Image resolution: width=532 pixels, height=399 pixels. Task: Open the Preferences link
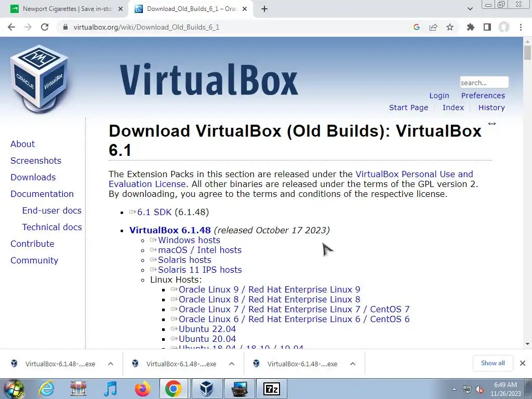(x=483, y=96)
